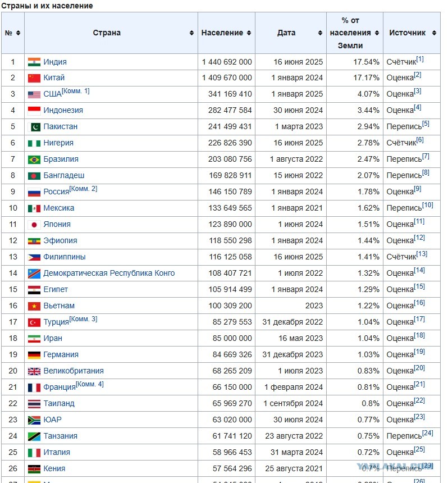Open the Пакистан country link
The height and width of the screenshot is (483, 448).
[60, 126]
